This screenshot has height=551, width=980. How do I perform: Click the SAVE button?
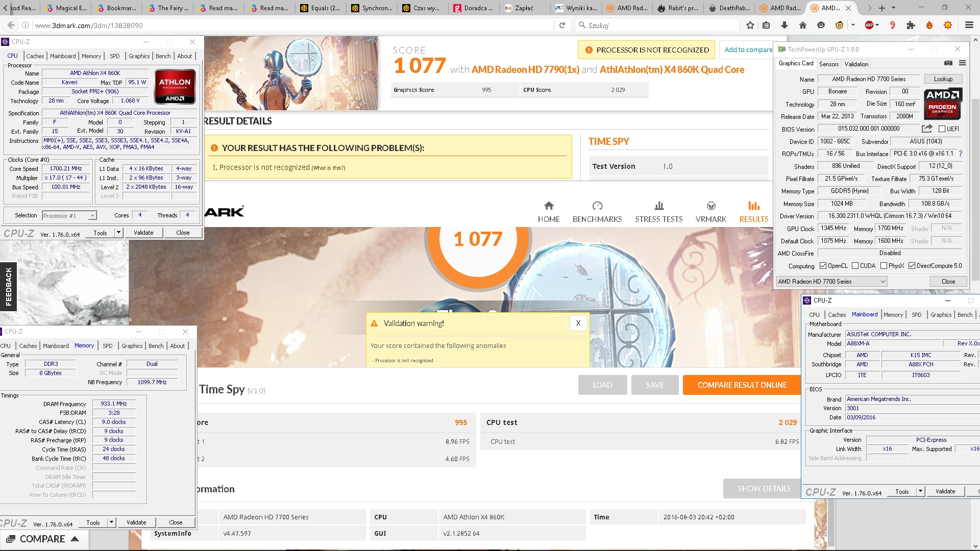tap(655, 385)
